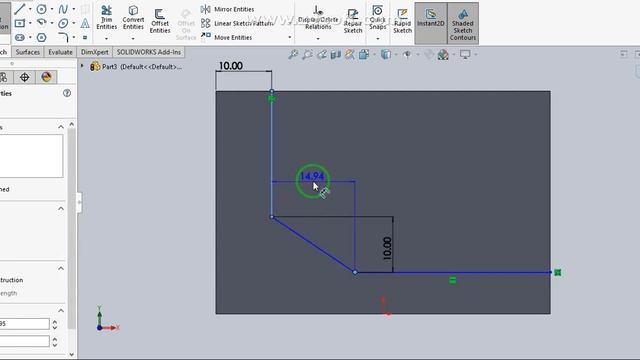Open the View Settings monitor icon

pyautogui.click(x=465, y=54)
